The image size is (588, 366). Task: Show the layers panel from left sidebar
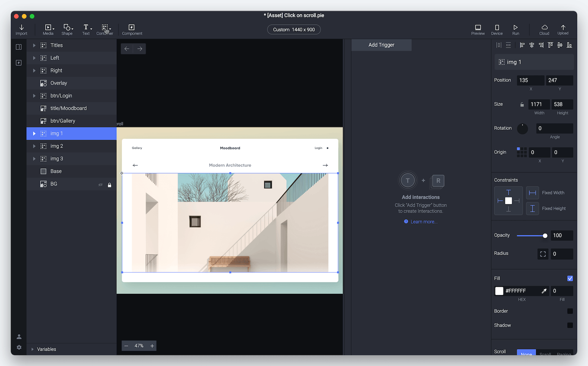tap(18, 47)
